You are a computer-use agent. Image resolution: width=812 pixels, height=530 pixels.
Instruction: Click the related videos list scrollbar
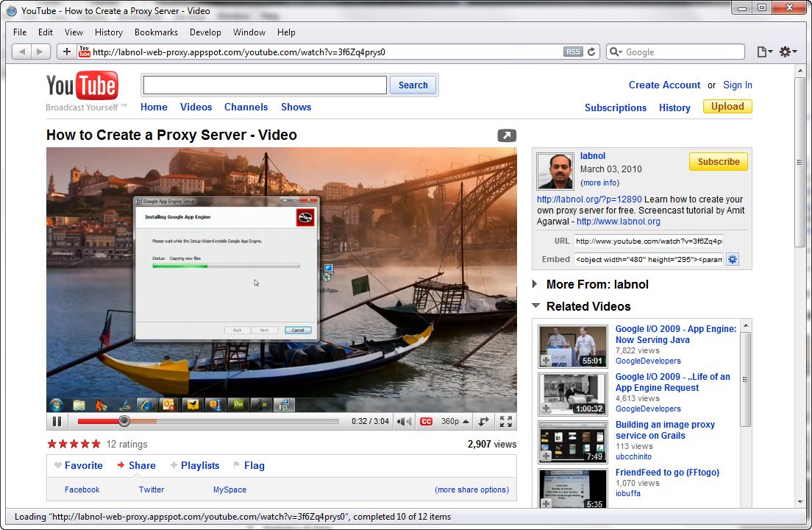pyautogui.click(x=746, y=379)
